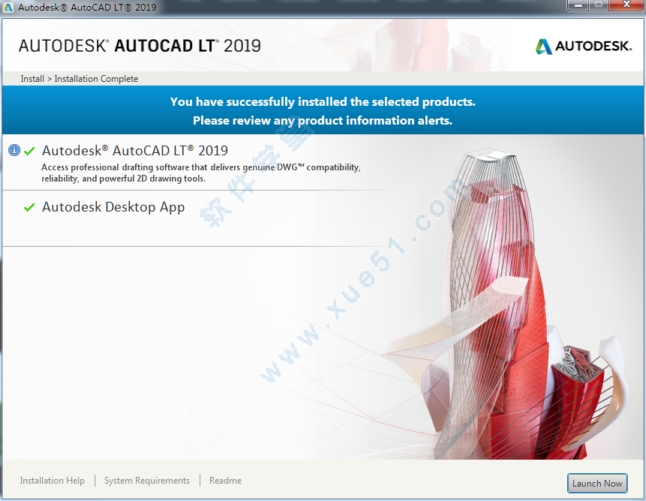Click the maximize button in the title bar

coord(599,5)
